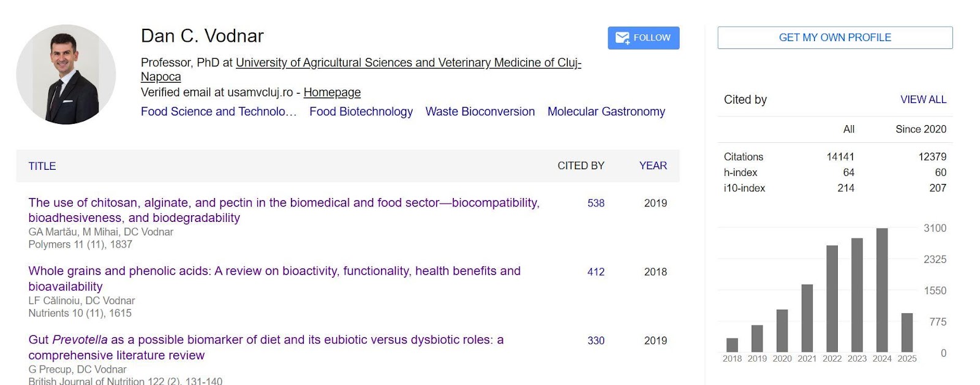The height and width of the screenshot is (385, 980).
Task: Open the whole grains and phenolic acids article
Action: click(x=274, y=279)
